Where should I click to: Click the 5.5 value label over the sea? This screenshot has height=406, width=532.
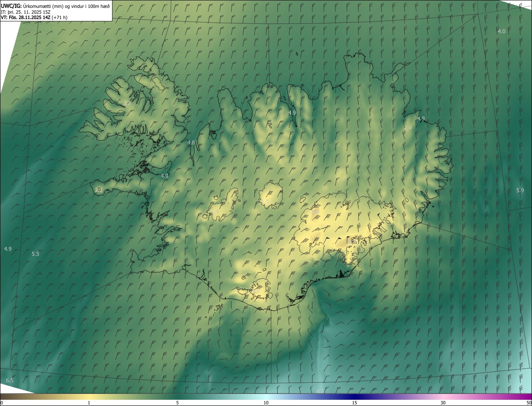(x=35, y=254)
